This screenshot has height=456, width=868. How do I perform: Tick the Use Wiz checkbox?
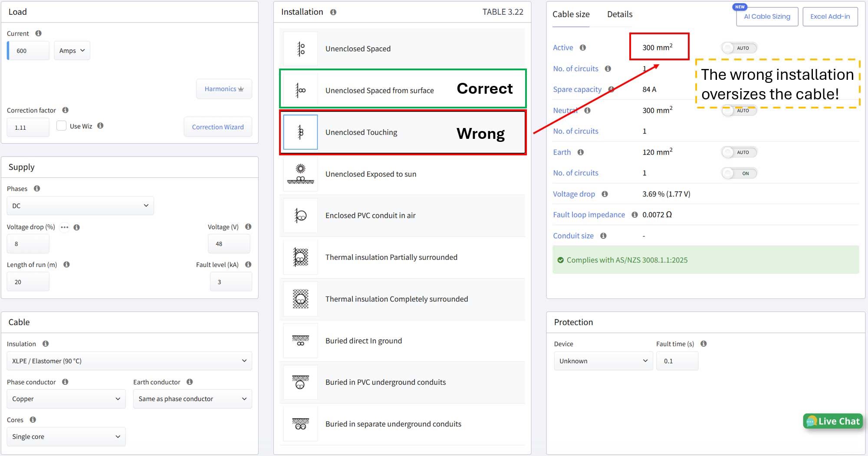(62, 126)
